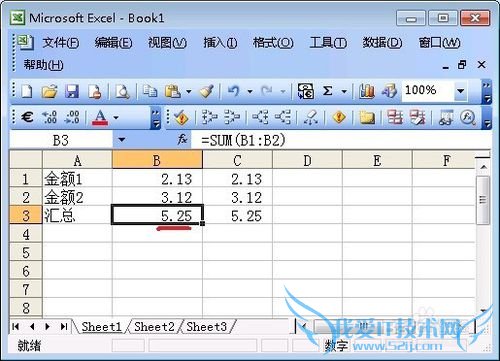Remove dependent arrows
Screen dimensions: 500x361
[283, 117]
